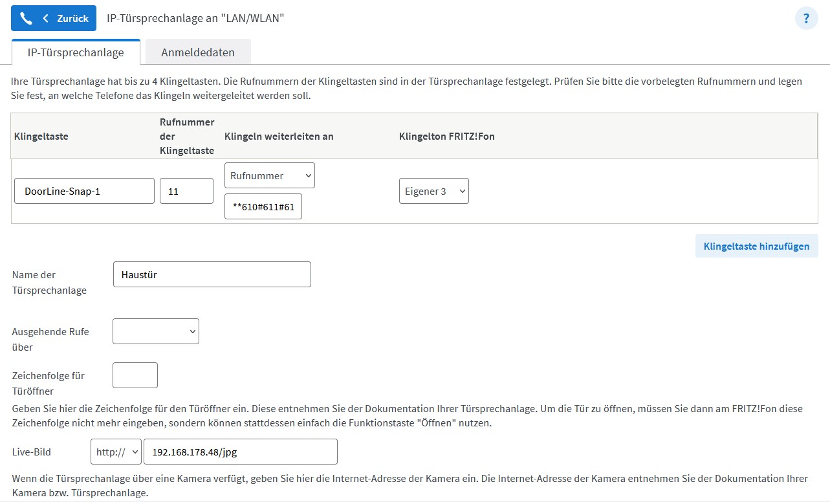
Task: Click the phone icon in the top-left button
Action: (26, 18)
